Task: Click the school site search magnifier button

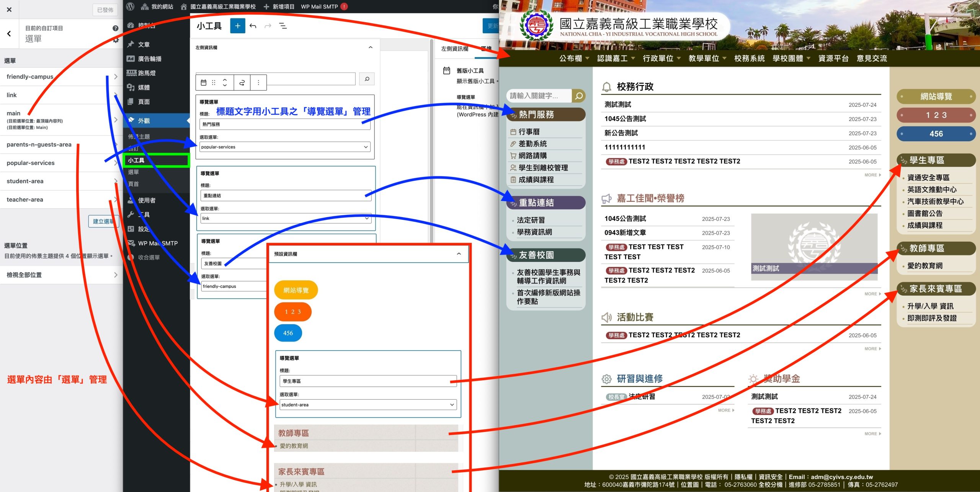Action: point(578,96)
